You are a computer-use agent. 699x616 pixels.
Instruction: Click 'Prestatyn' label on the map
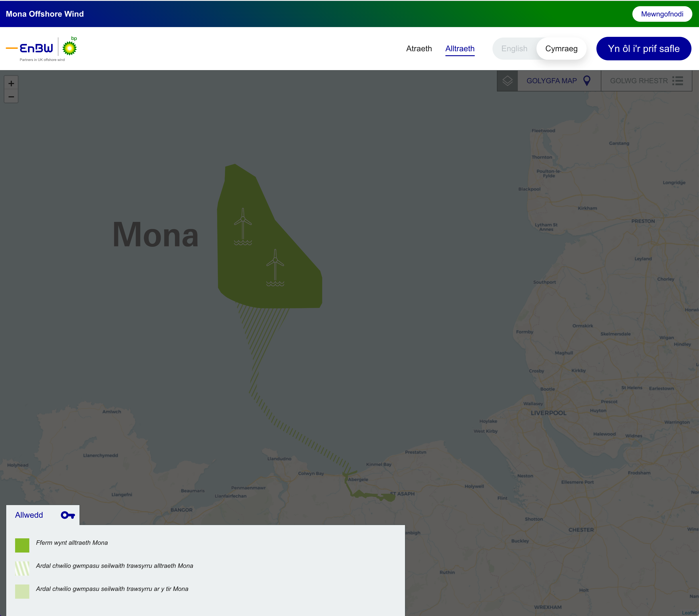pyautogui.click(x=415, y=452)
